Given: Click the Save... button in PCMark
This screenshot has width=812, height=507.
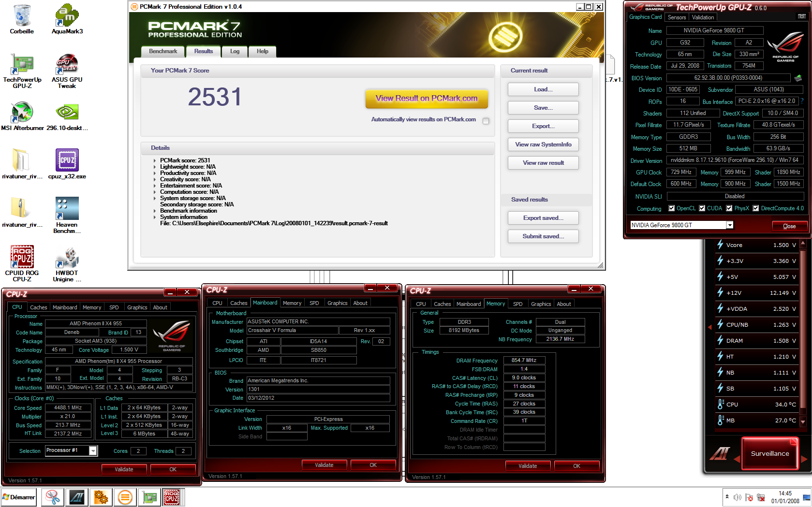Looking at the screenshot, I should pos(543,108).
